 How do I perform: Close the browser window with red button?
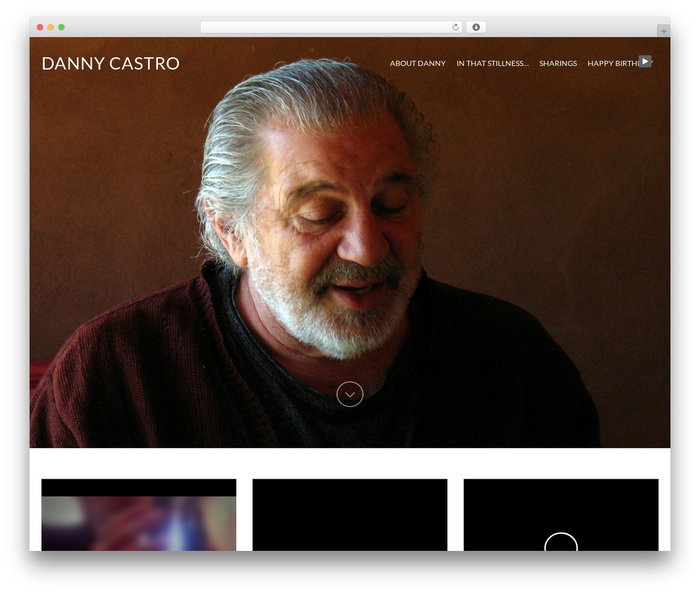pos(40,27)
